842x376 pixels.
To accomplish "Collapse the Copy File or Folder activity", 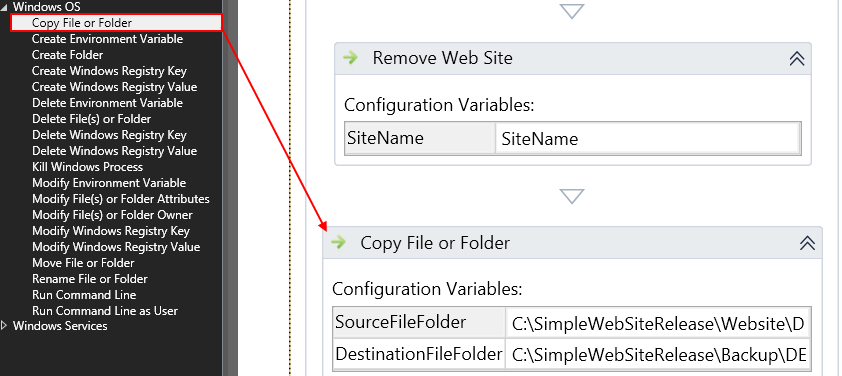I will coord(808,243).
